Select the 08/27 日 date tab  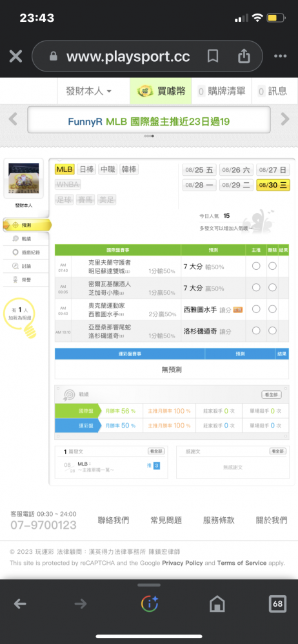click(273, 169)
